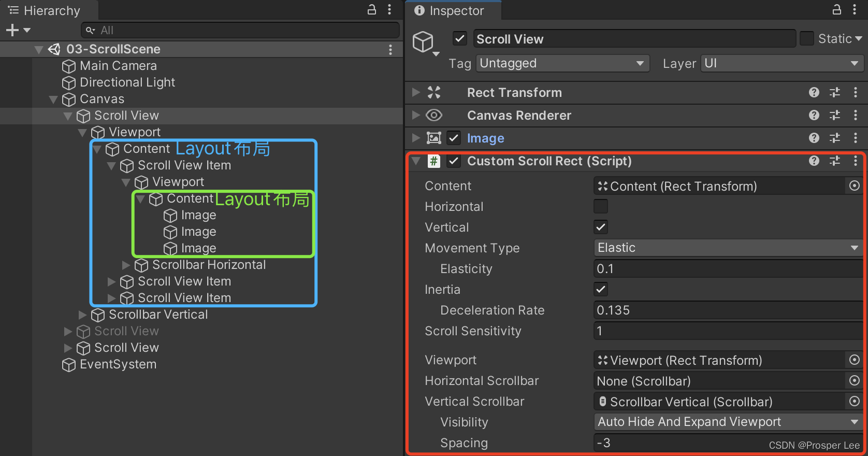Click object picker for Viewport field
Viewport: 868px width, 456px height.
pos(855,360)
